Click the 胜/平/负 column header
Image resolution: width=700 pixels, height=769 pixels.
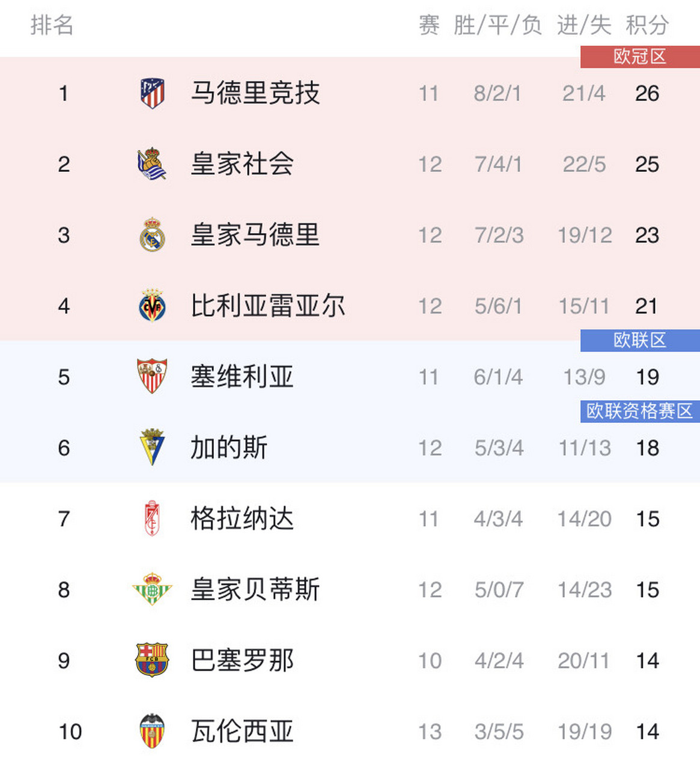click(x=498, y=25)
